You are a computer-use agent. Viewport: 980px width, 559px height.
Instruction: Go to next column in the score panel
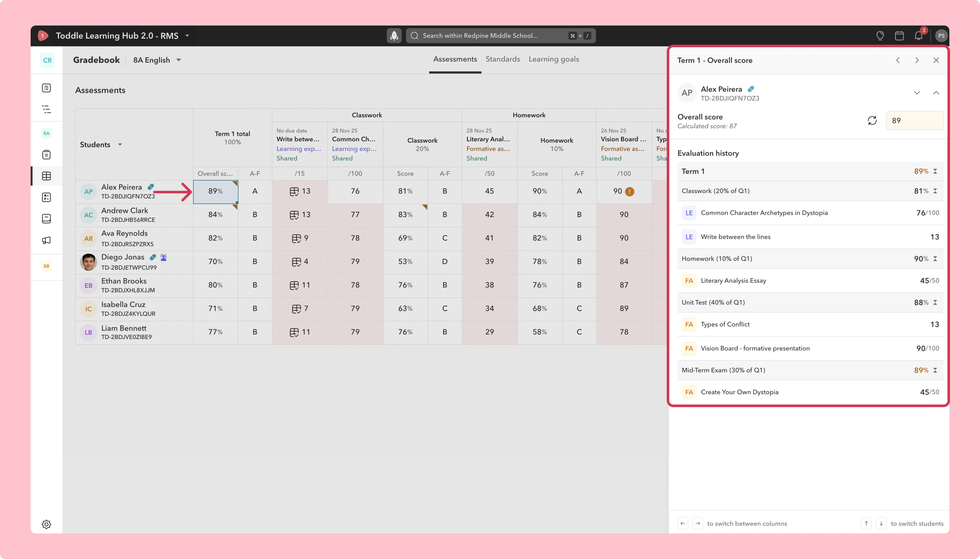(917, 60)
